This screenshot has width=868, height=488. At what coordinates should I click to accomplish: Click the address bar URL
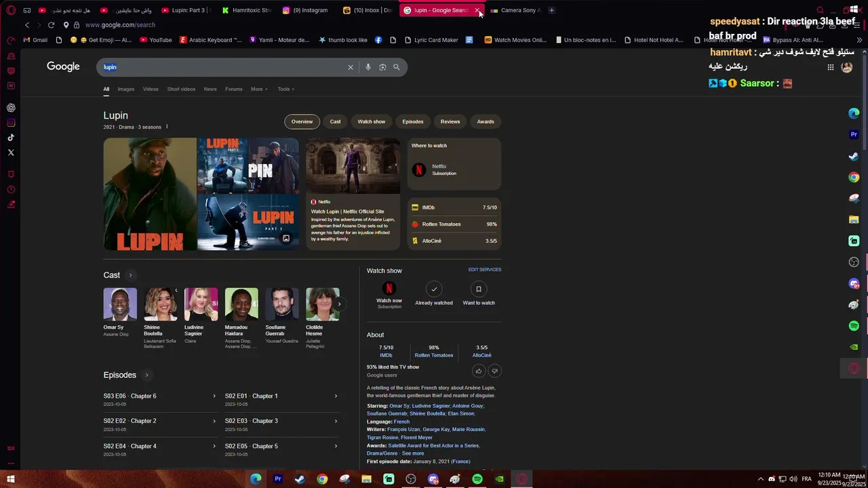point(120,25)
